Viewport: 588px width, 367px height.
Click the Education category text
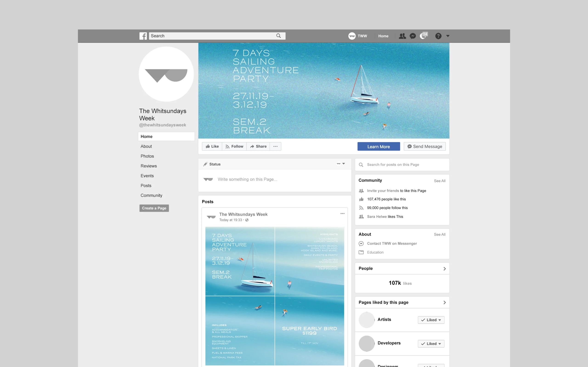pyautogui.click(x=375, y=252)
